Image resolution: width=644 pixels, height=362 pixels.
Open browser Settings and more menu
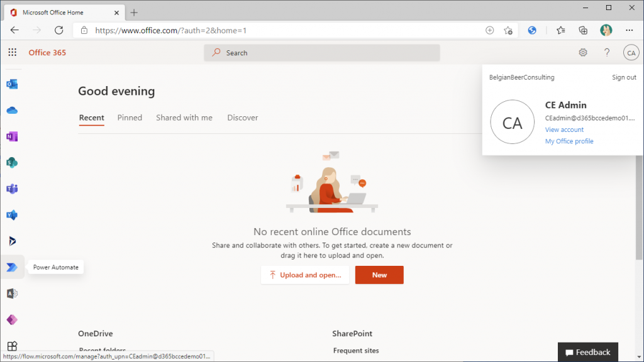click(629, 30)
